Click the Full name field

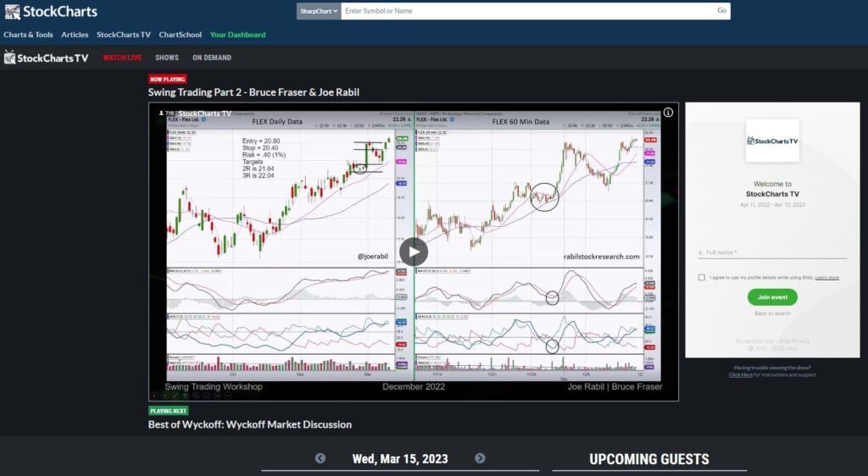coord(772,252)
